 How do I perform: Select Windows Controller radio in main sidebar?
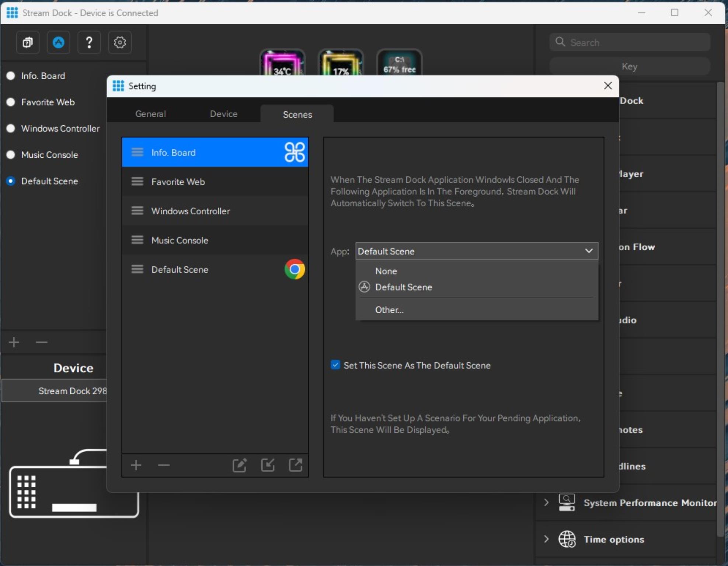coord(11,128)
